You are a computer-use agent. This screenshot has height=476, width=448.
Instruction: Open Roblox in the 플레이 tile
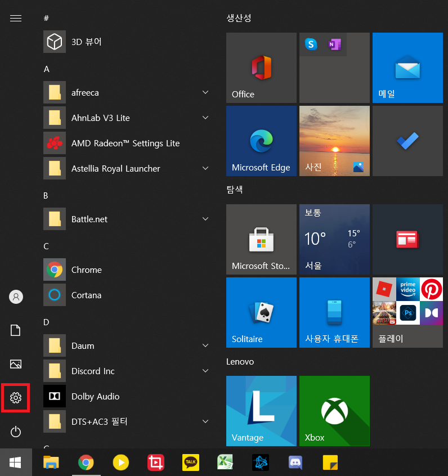tap(384, 289)
